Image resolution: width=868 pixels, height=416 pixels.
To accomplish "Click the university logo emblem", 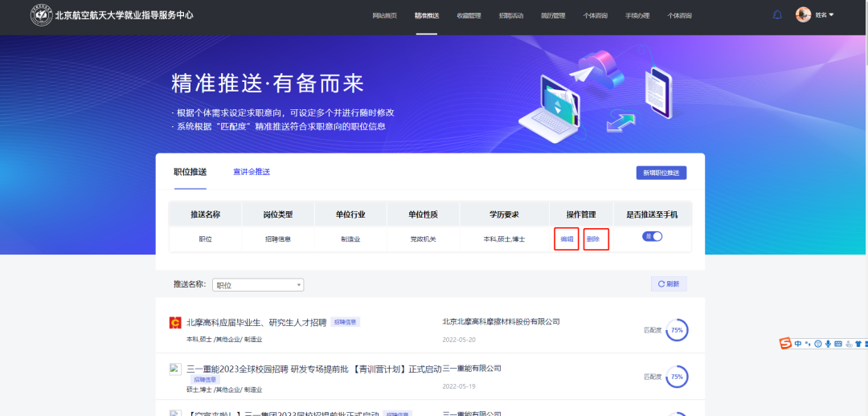I will [41, 15].
